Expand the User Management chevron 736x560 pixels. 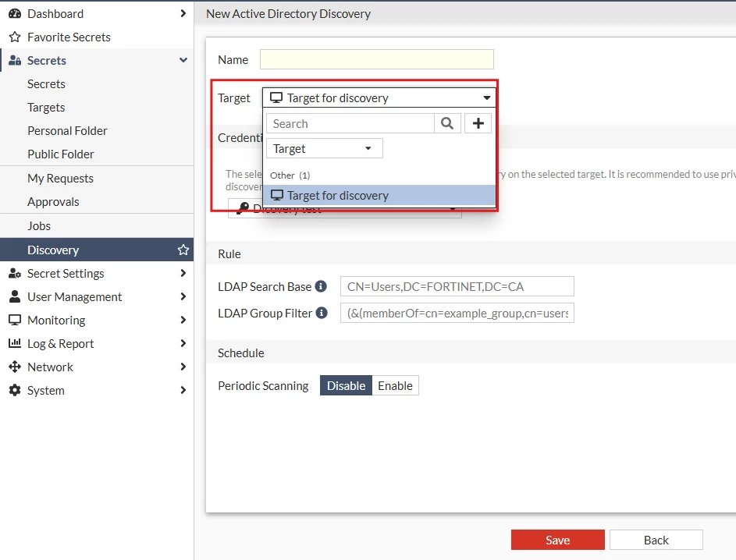(x=183, y=296)
